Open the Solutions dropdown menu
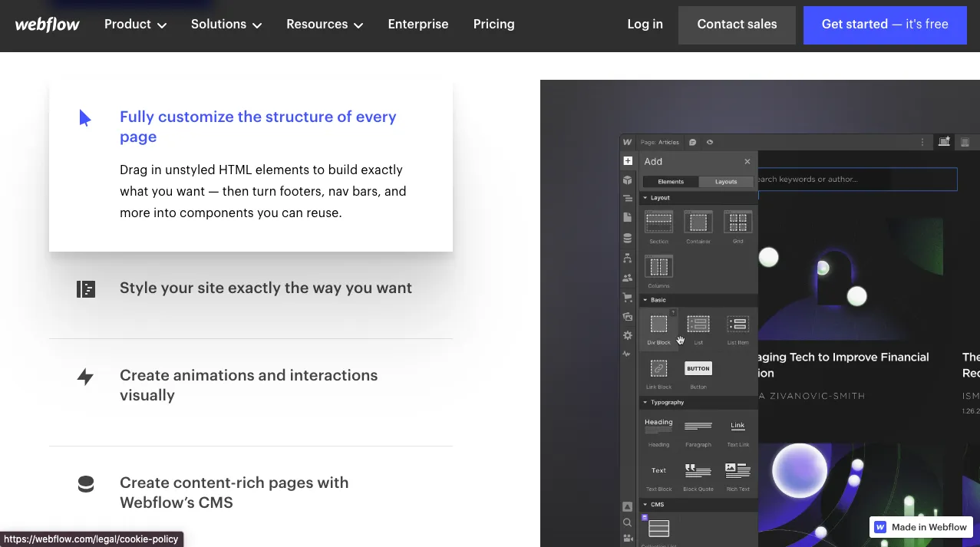 pyautogui.click(x=226, y=25)
